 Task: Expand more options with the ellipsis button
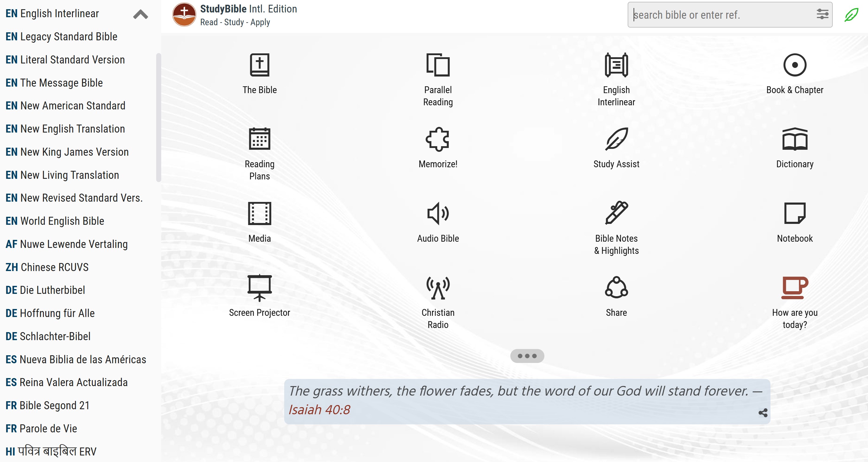[527, 356]
